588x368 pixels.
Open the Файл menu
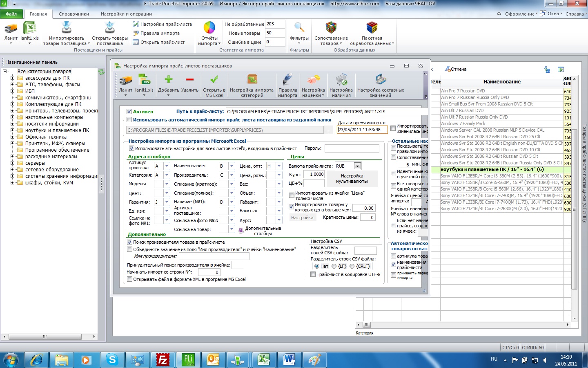(x=11, y=14)
